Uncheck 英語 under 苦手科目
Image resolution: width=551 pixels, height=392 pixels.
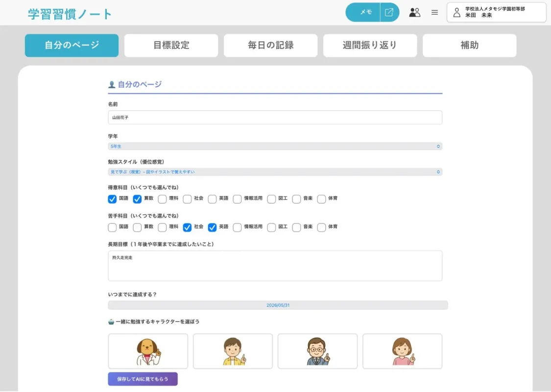point(212,227)
